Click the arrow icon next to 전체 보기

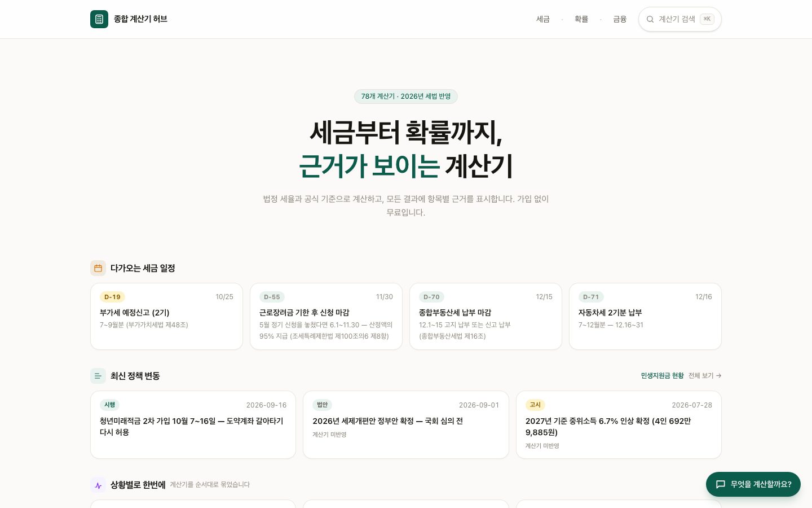click(718, 376)
